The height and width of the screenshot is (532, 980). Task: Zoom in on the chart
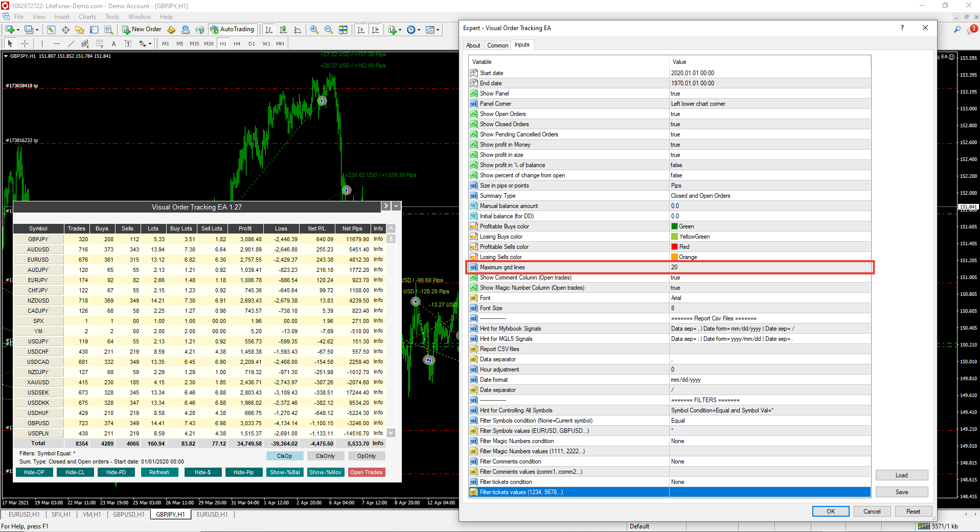coord(314,30)
